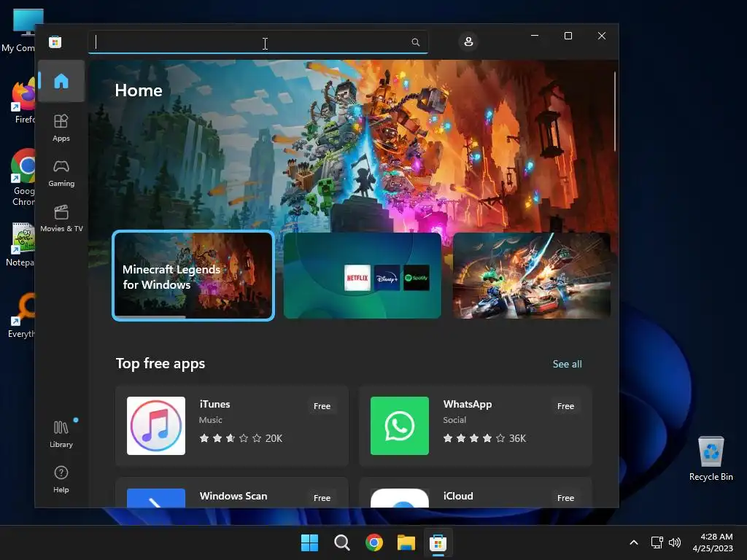The height and width of the screenshot is (560, 747).
Task: Open the Windows Scan app title
Action: [x=233, y=496]
